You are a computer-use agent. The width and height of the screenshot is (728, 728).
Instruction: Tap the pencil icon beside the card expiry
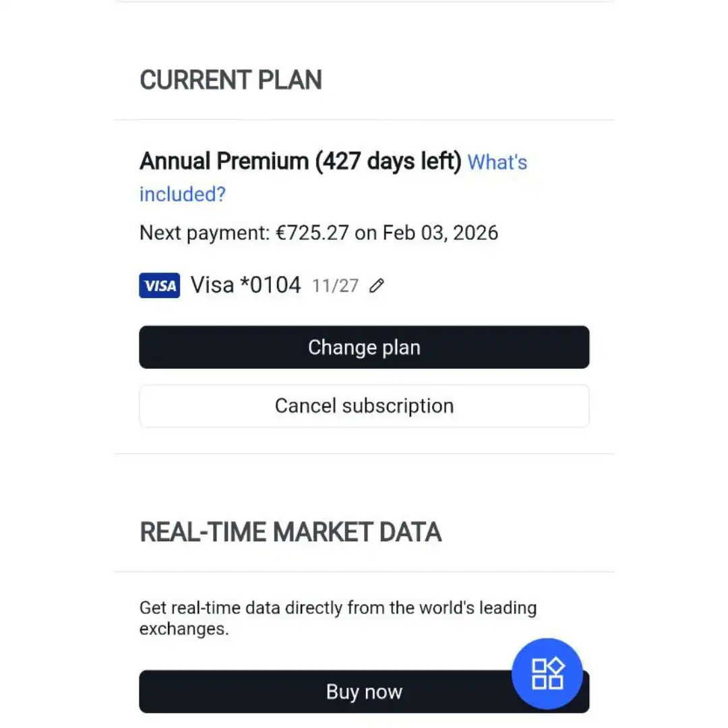click(376, 285)
